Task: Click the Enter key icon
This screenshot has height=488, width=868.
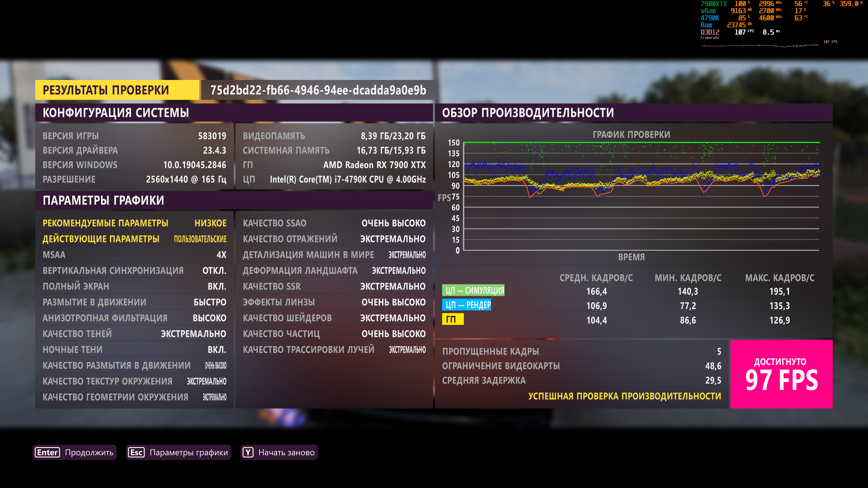Action: (x=47, y=452)
